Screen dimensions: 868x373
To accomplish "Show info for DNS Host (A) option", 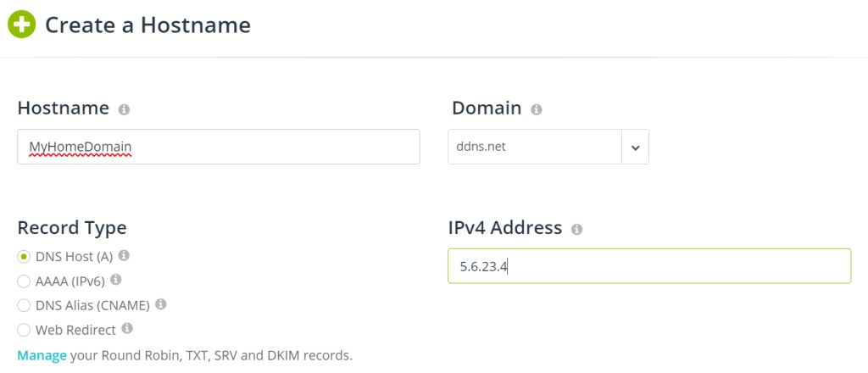I will [124, 255].
